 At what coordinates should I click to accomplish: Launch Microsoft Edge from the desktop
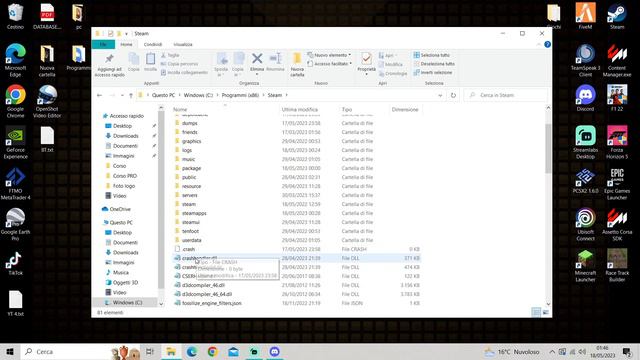[15, 60]
